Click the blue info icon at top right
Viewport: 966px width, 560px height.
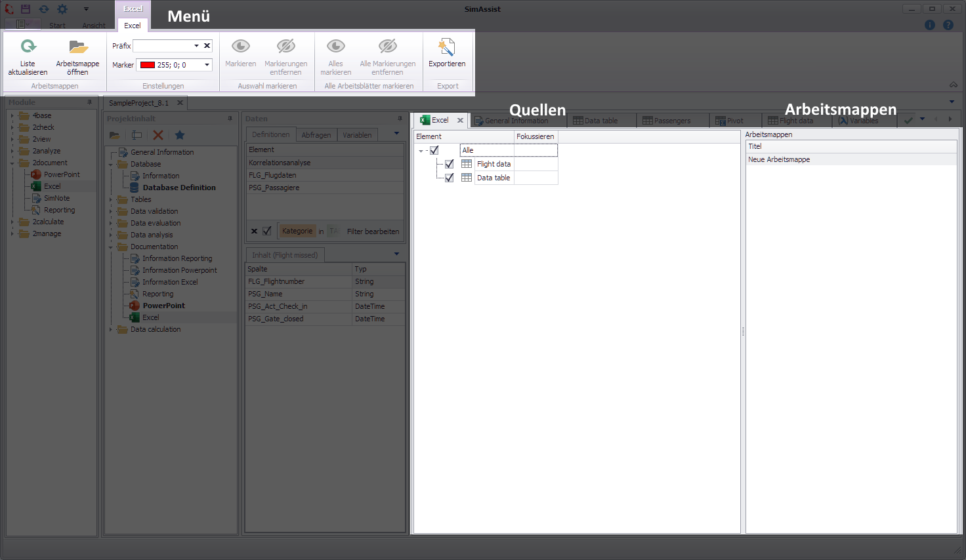930,25
